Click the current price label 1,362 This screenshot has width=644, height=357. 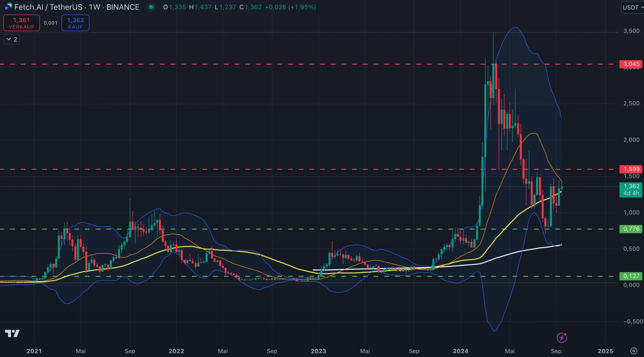point(631,190)
